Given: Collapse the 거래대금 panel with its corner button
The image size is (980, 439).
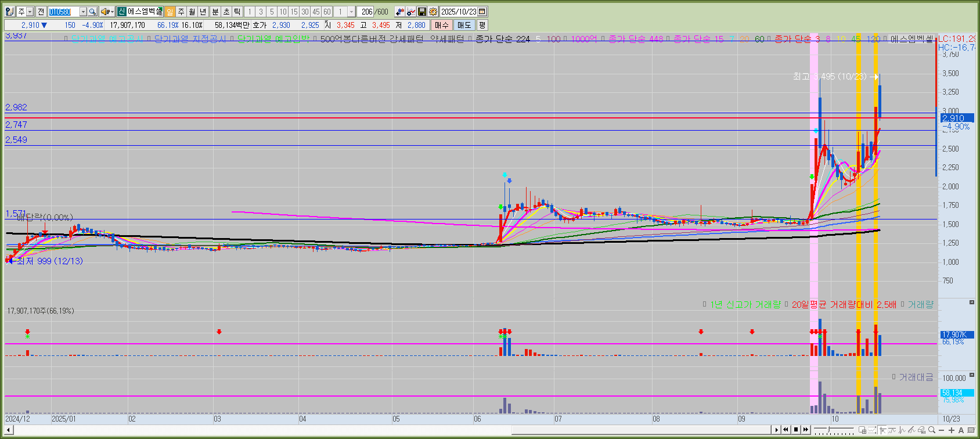Looking at the screenshot, I should tap(972, 375).
